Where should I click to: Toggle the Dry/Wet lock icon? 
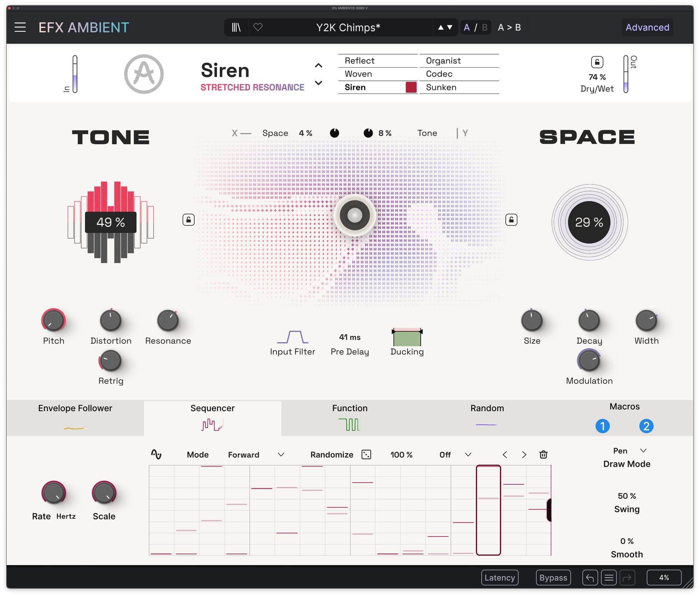coord(596,62)
